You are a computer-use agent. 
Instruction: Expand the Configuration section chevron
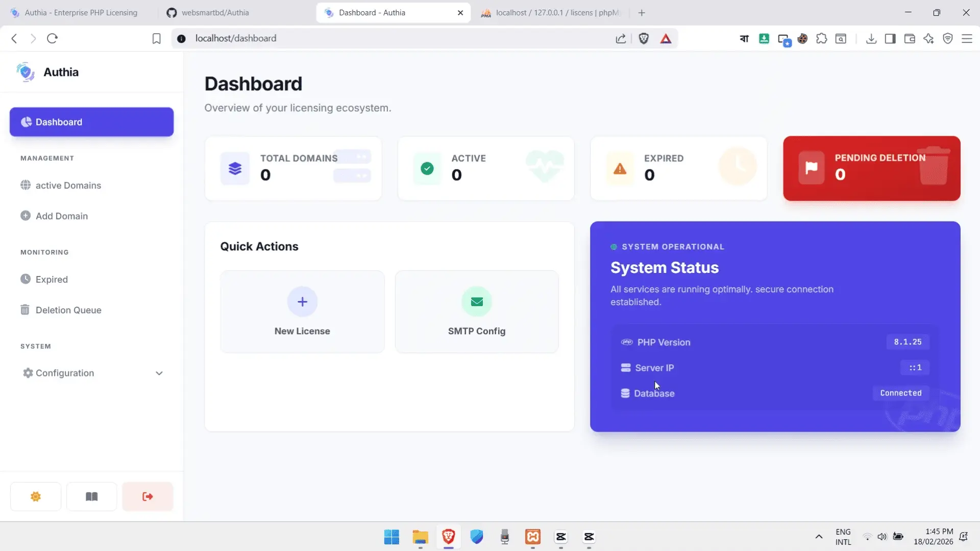click(x=159, y=373)
